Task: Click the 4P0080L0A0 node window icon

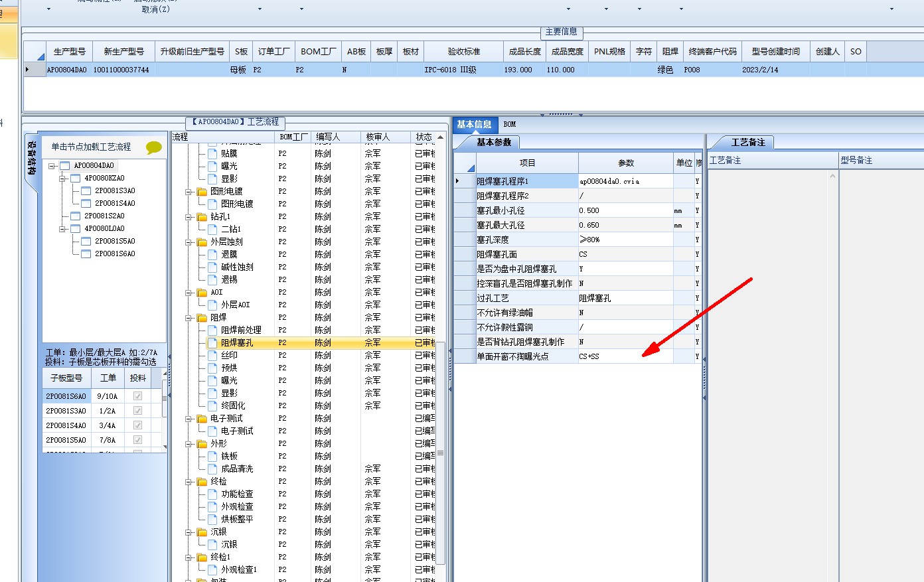Action: [x=75, y=228]
